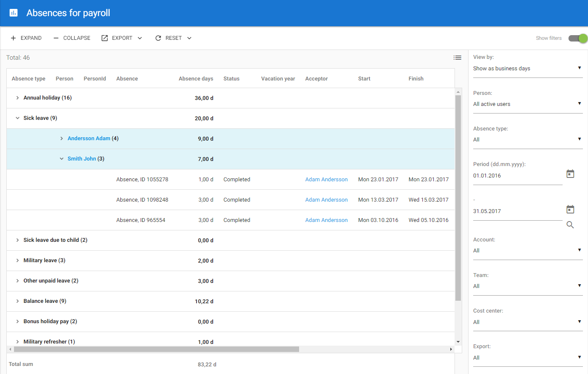Collapse Smith John (3) row
The image size is (588, 374).
(61, 159)
